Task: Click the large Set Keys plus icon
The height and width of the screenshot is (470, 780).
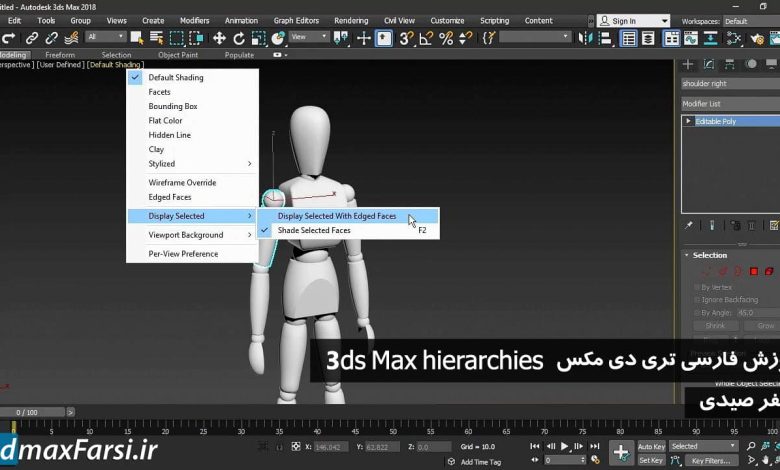Action: pyautogui.click(x=620, y=452)
